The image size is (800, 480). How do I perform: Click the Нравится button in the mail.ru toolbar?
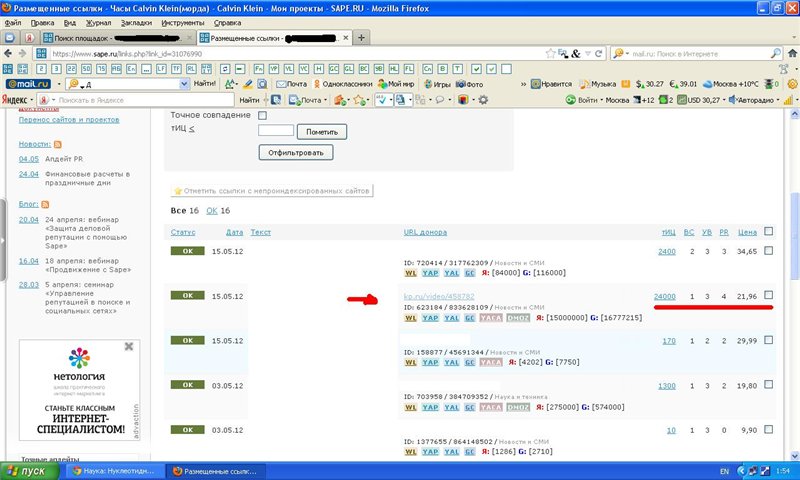click(x=551, y=84)
